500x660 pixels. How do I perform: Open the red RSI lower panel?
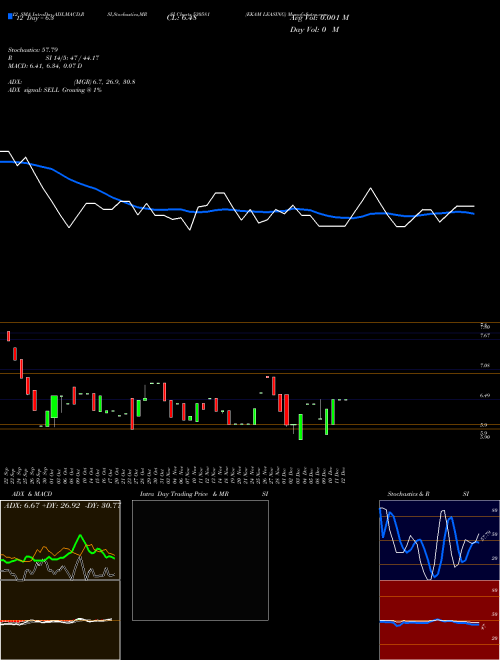(439, 620)
